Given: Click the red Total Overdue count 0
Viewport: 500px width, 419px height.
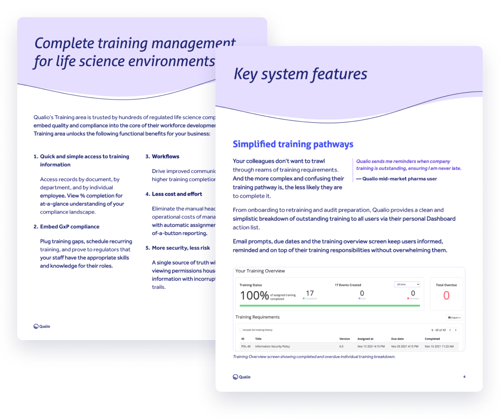Looking at the screenshot, I should 446,295.
